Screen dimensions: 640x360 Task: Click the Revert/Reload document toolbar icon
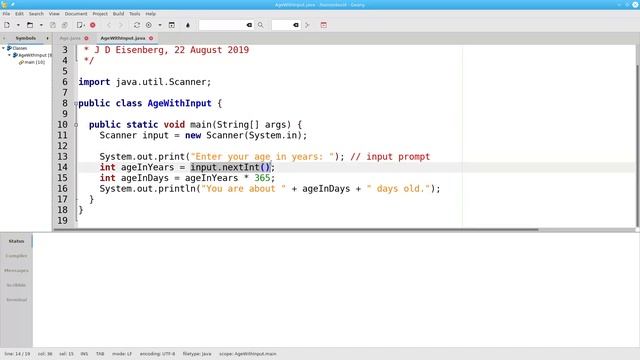(80, 25)
